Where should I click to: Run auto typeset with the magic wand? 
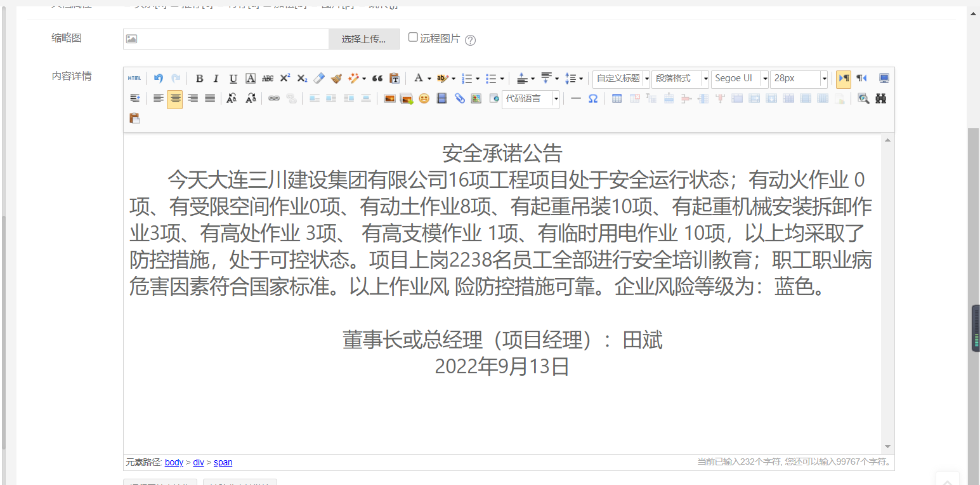click(353, 78)
